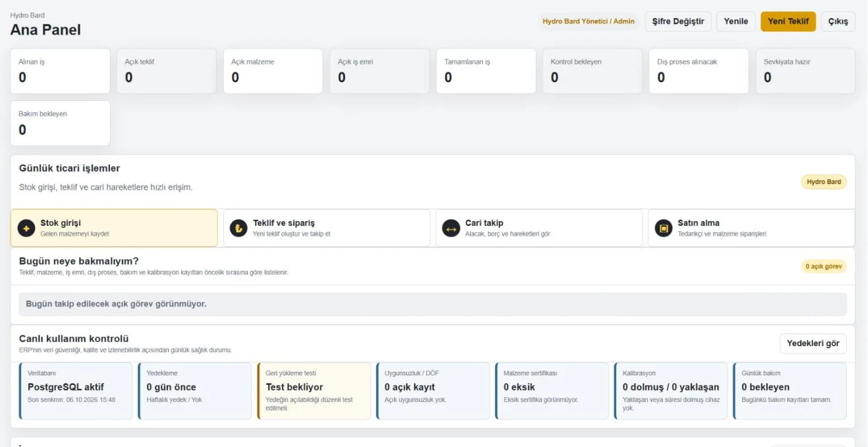This screenshot has height=447, width=868.
Task: Click the Geri yükleme testi card
Action: pyautogui.click(x=314, y=391)
